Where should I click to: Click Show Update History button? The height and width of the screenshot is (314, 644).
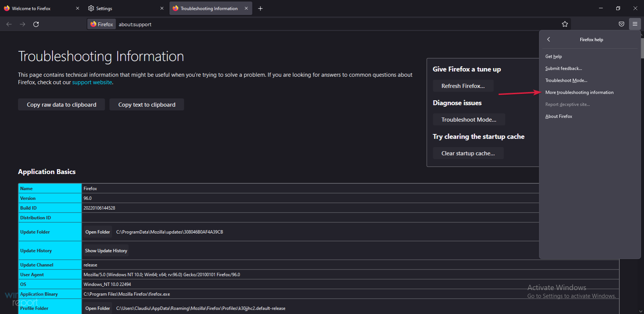106,251
